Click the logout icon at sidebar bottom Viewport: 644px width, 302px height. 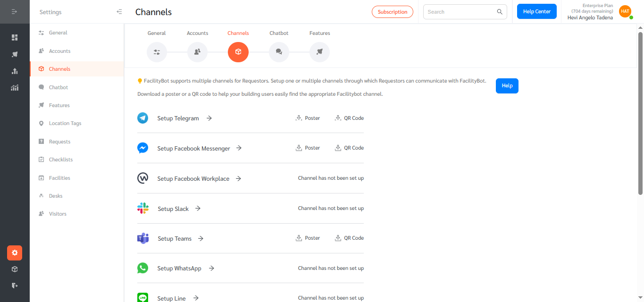[x=15, y=285]
